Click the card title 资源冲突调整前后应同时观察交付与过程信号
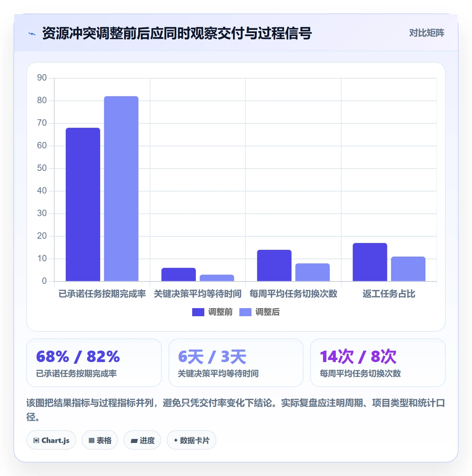Image resolution: width=472 pixels, height=476 pixels. click(177, 33)
